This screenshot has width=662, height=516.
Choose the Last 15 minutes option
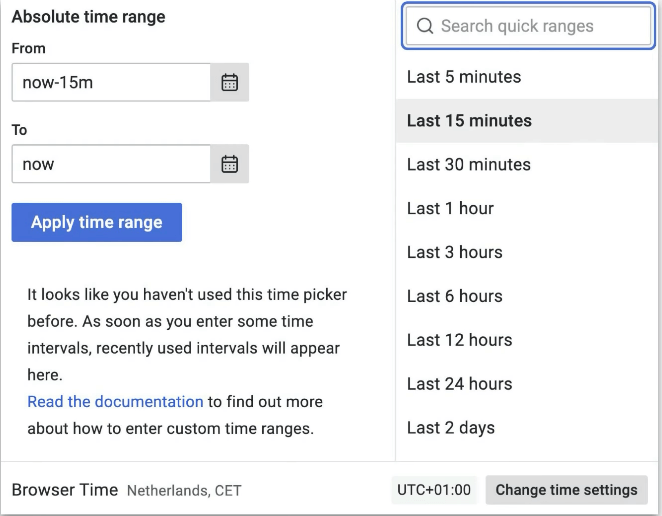(469, 121)
